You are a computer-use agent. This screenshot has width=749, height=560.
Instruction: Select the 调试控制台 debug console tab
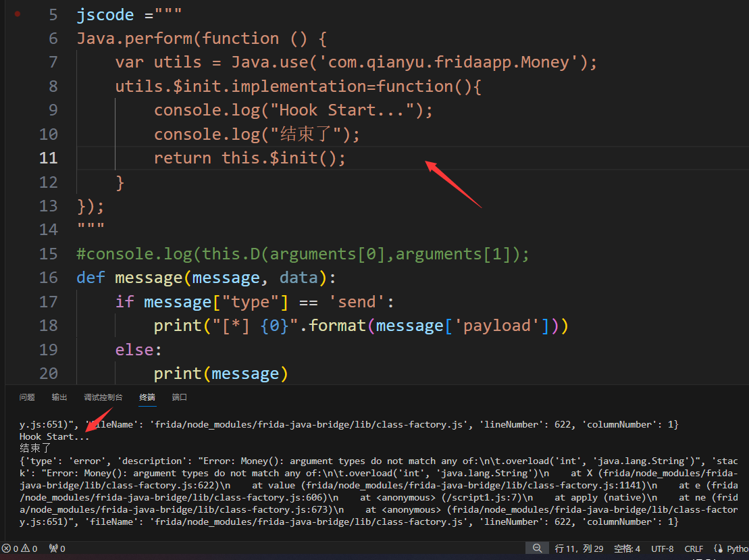103,397
